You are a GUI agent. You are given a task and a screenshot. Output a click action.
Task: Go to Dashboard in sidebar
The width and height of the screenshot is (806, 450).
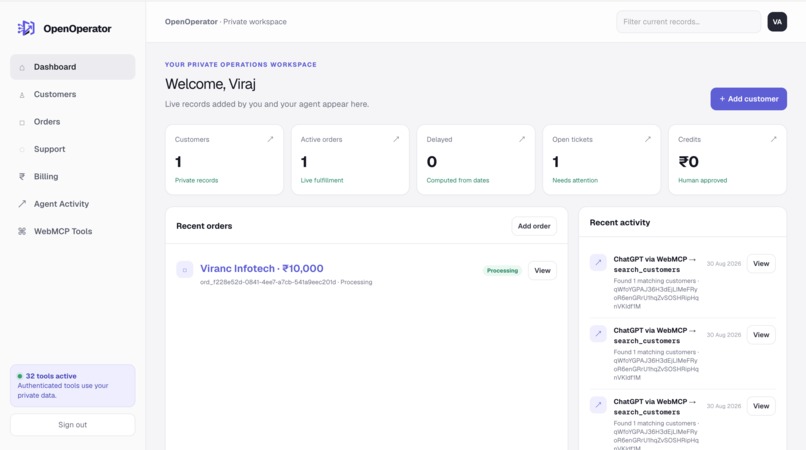point(72,67)
